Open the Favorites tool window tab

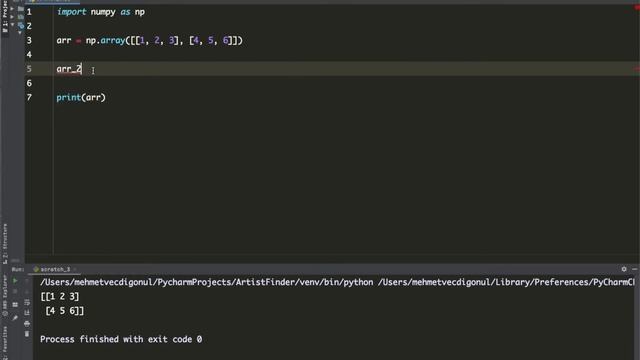tap(4, 342)
